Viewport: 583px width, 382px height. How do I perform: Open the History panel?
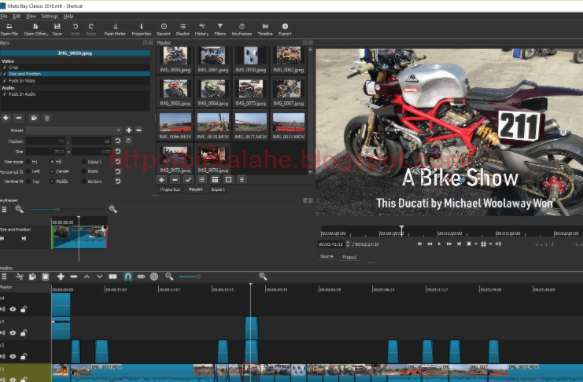coord(202,29)
